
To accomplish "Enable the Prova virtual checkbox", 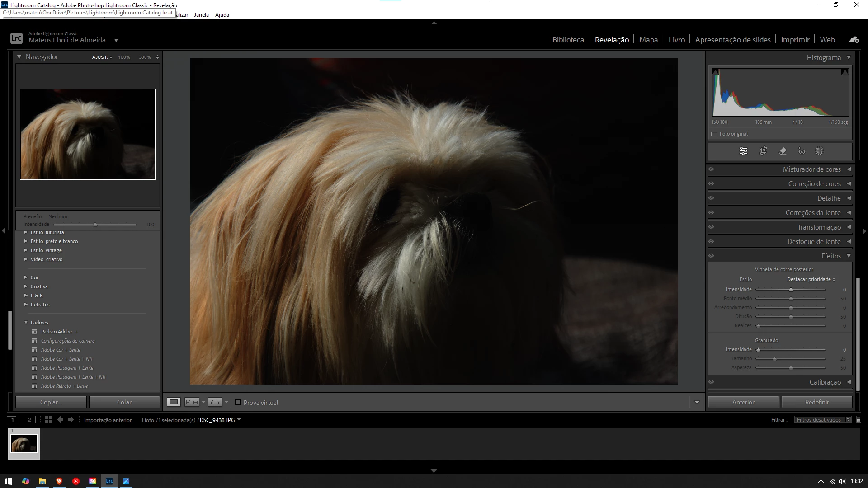I will (x=238, y=402).
